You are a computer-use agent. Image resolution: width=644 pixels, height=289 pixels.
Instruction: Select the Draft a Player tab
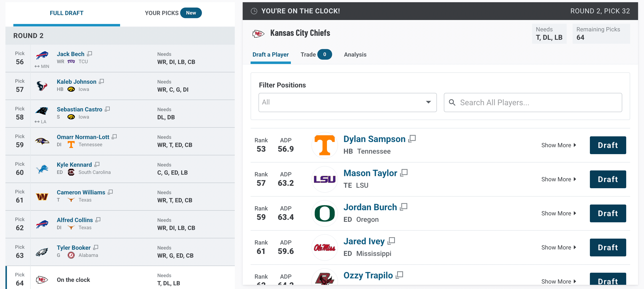pos(271,54)
